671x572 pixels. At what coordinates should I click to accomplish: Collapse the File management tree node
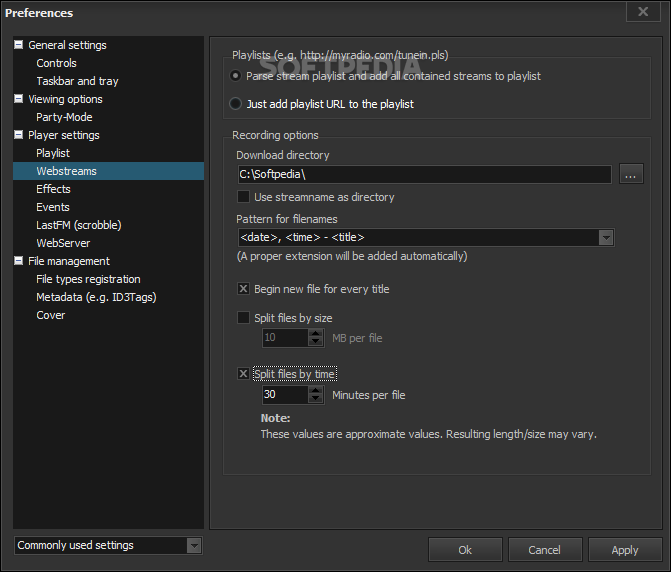pos(18,261)
